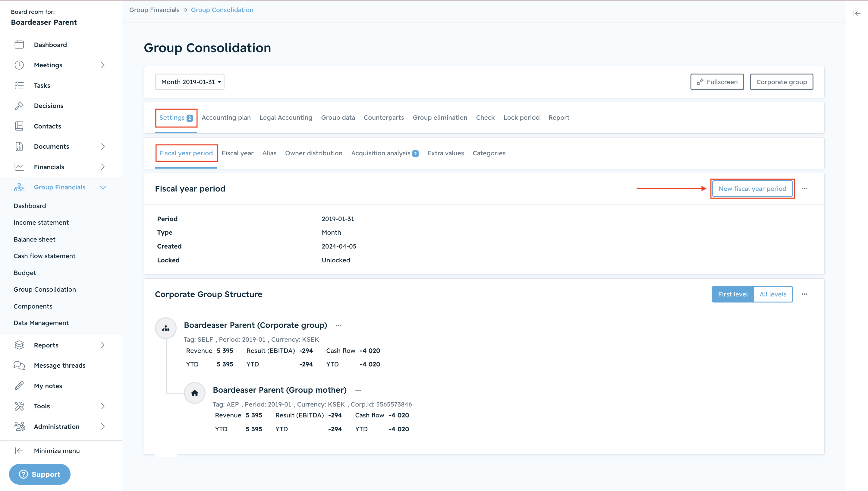The image size is (868, 491).
Task: Open Cash flow statement in sidebar
Action: [x=45, y=256]
